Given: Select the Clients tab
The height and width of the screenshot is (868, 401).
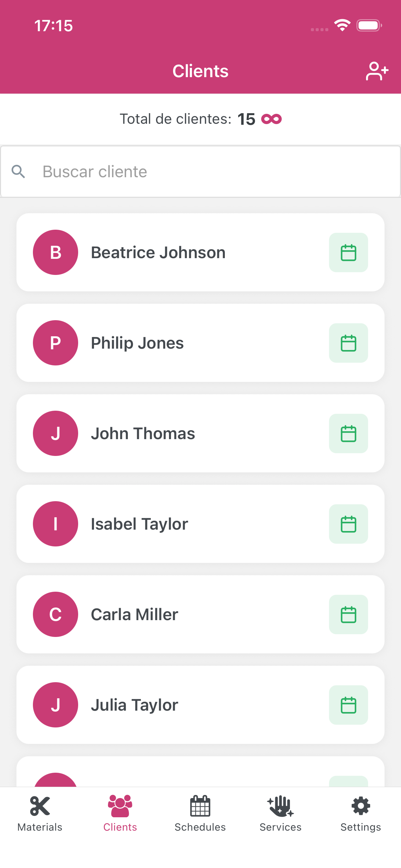Looking at the screenshot, I should click(x=120, y=813).
